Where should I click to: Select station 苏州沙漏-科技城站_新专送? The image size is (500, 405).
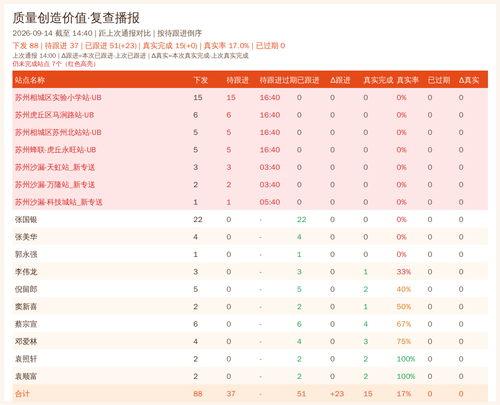click(59, 202)
